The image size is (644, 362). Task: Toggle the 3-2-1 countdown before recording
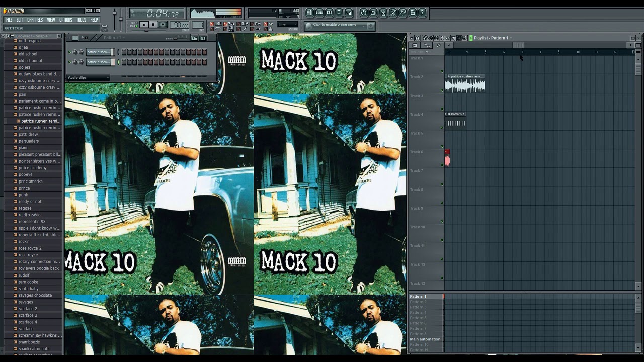pos(225,24)
